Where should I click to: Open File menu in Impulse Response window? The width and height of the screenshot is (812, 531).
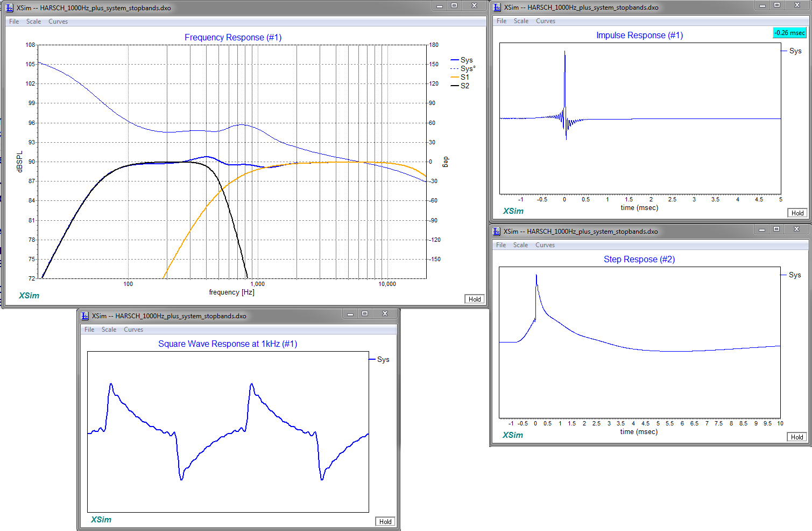coord(502,21)
